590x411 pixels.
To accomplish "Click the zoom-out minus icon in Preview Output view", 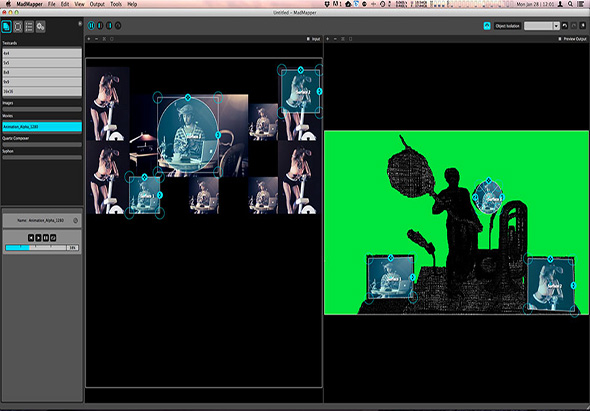I will [x=335, y=39].
